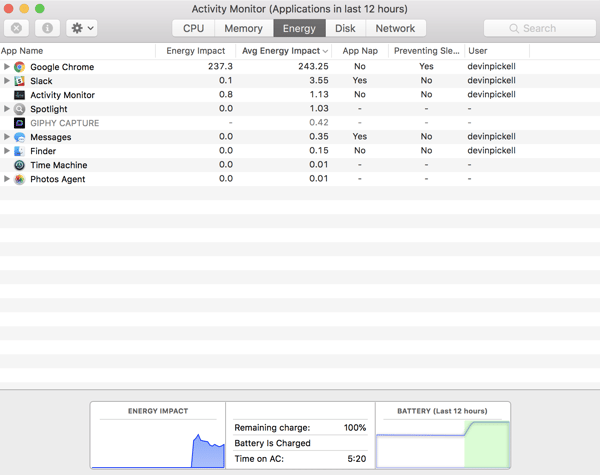Expand the Finder process row
This screenshot has width=600, height=475.
[7, 150]
